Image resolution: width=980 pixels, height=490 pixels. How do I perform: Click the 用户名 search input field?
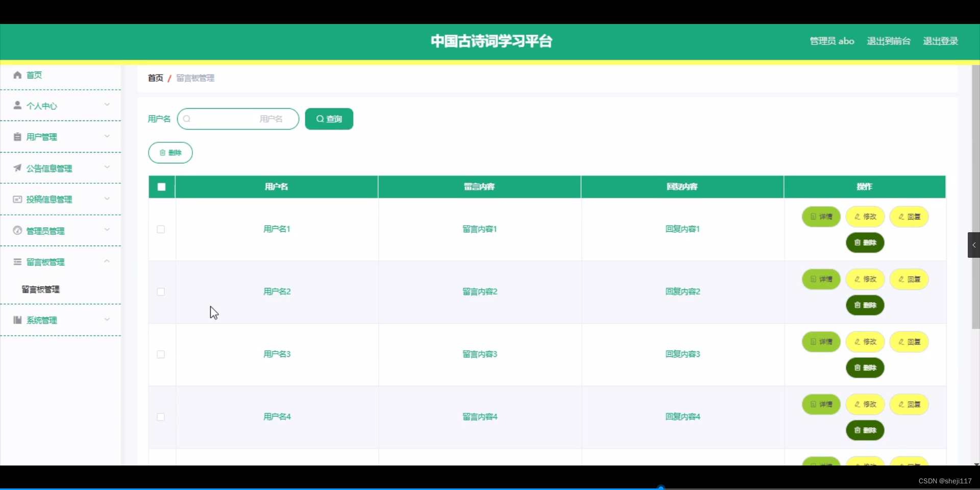[x=237, y=118]
